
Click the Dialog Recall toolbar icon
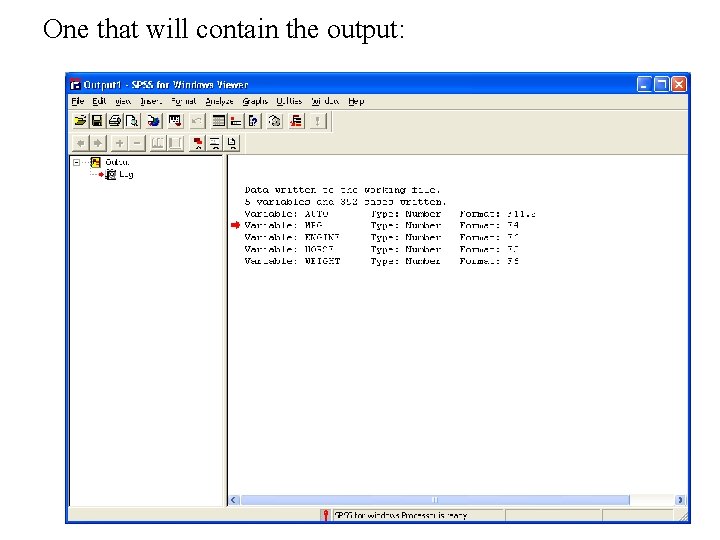175,121
